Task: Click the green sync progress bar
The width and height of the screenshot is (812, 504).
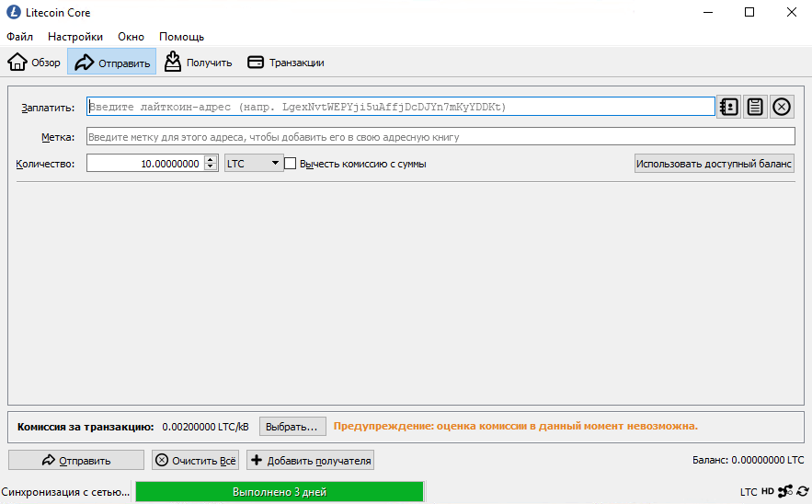Action: click(280, 492)
